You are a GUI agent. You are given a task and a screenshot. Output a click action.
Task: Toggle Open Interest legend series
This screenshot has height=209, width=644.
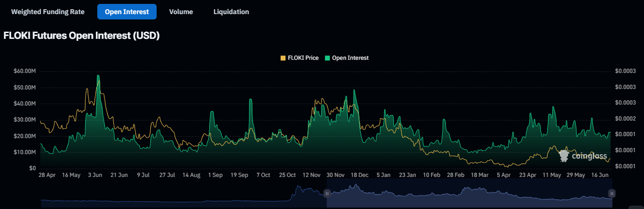(347, 58)
